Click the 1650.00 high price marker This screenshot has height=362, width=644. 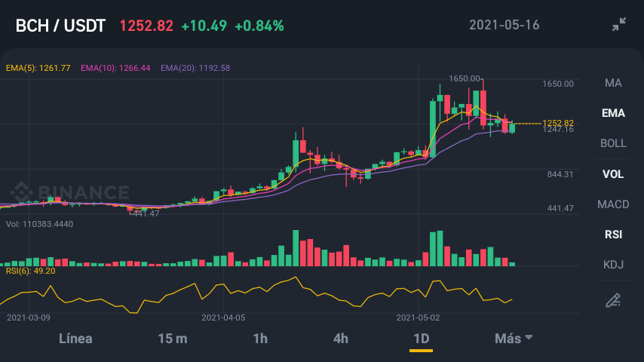464,78
